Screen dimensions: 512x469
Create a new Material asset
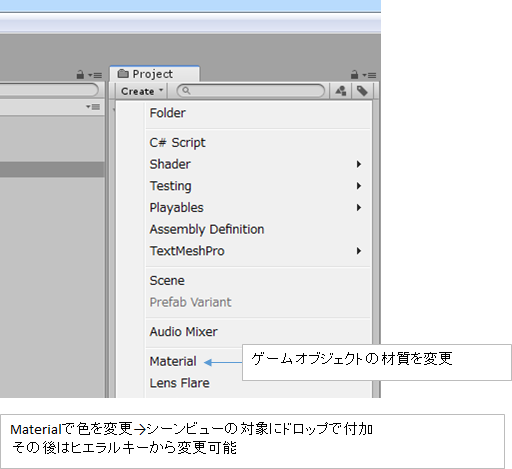[x=173, y=361]
